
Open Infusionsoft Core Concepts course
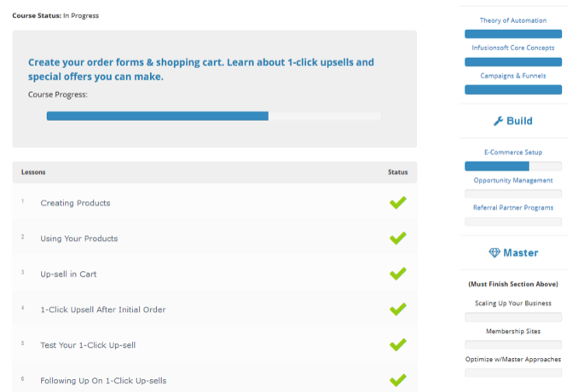pyautogui.click(x=513, y=48)
